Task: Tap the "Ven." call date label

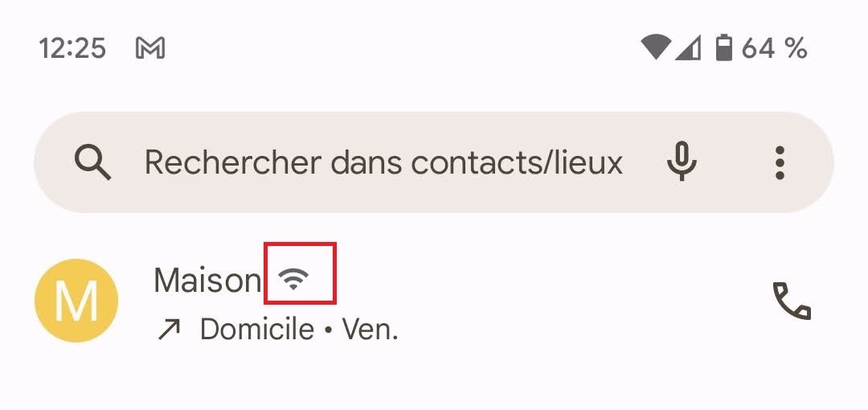Action: point(371,330)
